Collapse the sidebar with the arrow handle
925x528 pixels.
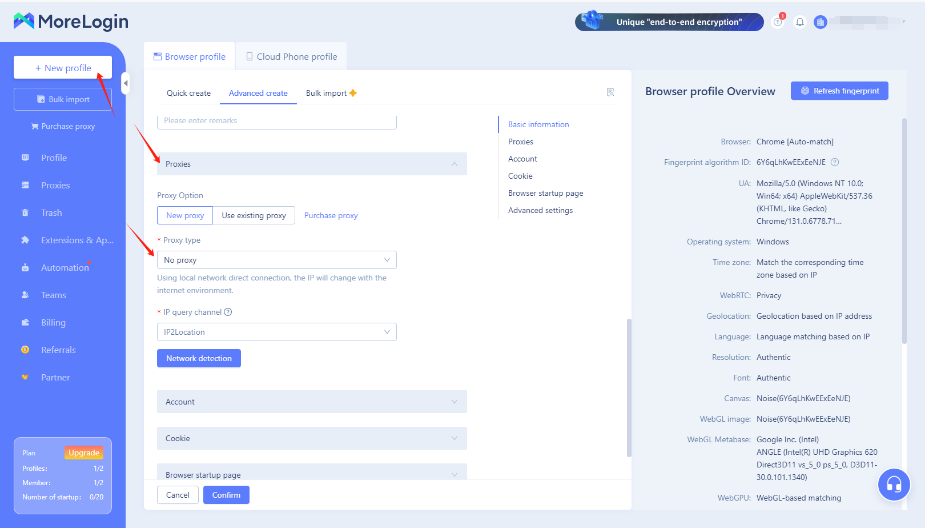click(125, 83)
